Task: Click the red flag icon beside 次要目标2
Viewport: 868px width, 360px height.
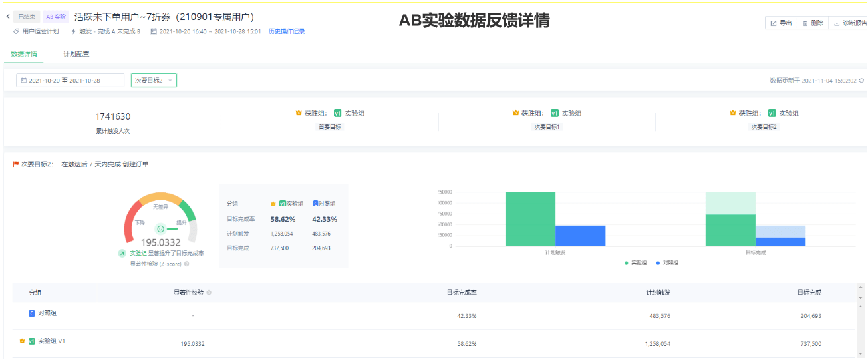Action: coord(15,164)
